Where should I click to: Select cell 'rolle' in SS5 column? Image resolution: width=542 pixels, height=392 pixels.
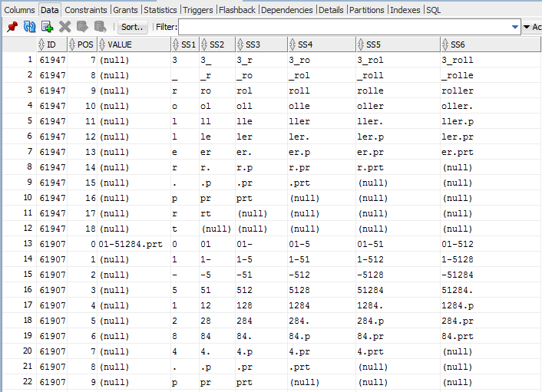(x=398, y=91)
